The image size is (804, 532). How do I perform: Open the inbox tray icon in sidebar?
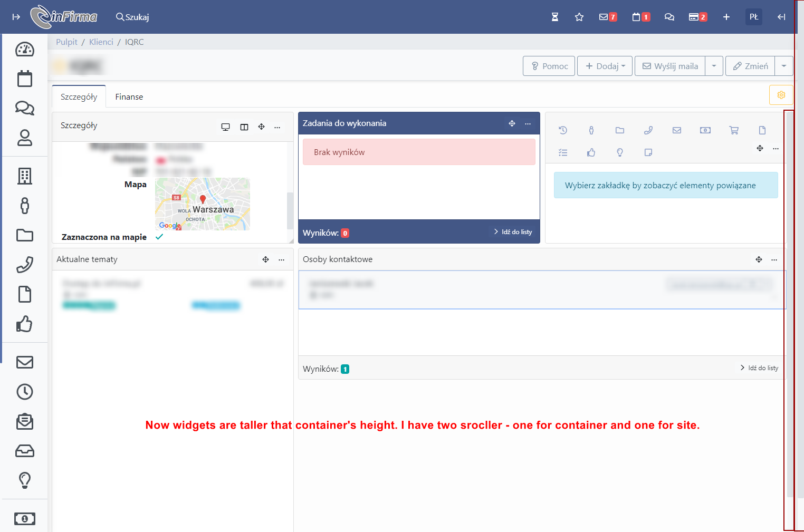(x=25, y=451)
